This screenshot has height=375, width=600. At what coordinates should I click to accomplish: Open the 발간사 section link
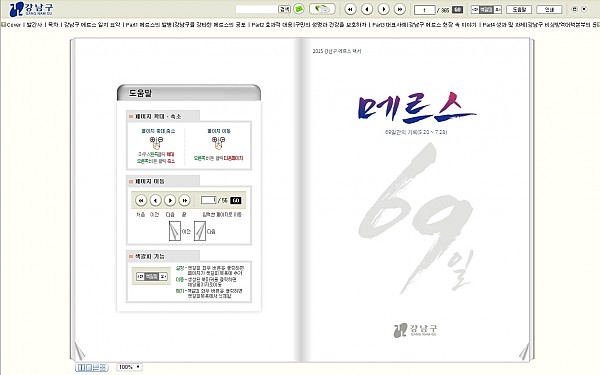point(34,25)
